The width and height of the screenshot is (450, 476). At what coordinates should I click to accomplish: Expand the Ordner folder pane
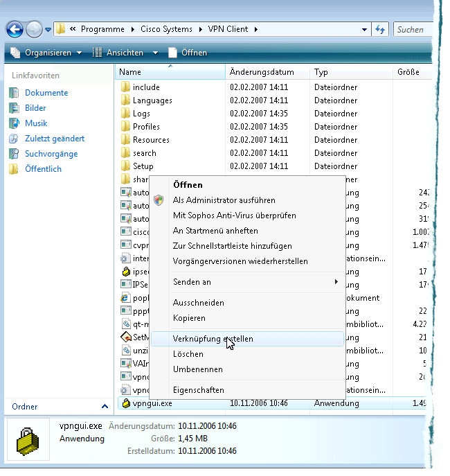tap(105, 407)
